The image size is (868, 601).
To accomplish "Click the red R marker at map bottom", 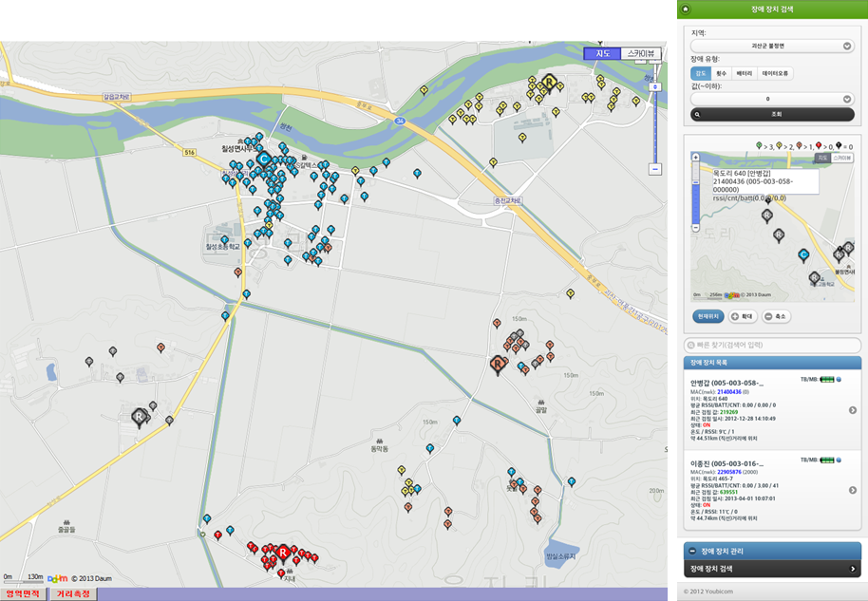I will click(282, 551).
